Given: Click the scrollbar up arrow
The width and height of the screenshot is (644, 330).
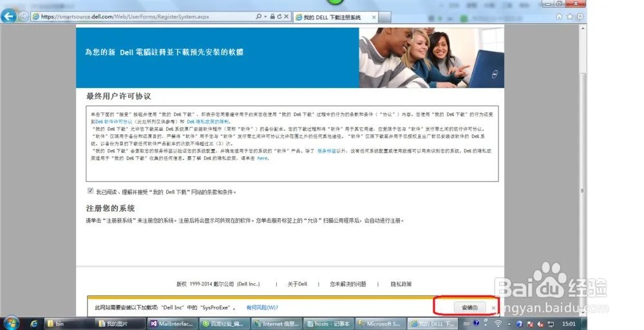Looking at the screenshot, I should (583, 29).
